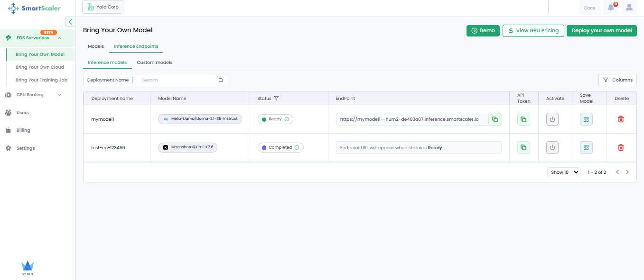
Task: Click View GPU Pricing
Action: tap(533, 30)
